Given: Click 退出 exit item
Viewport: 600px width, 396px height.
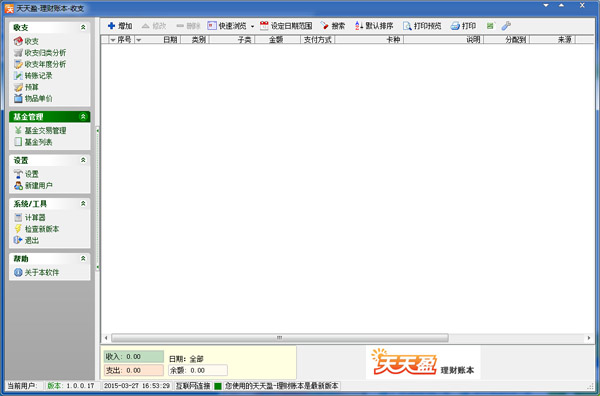Looking at the screenshot, I should (x=26, y=240).
